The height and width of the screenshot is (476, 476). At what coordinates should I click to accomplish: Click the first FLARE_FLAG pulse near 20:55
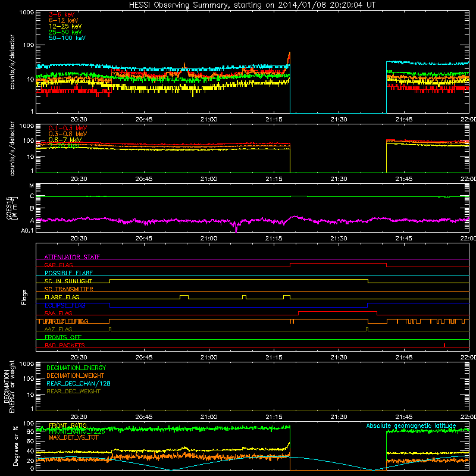[184, 297]
